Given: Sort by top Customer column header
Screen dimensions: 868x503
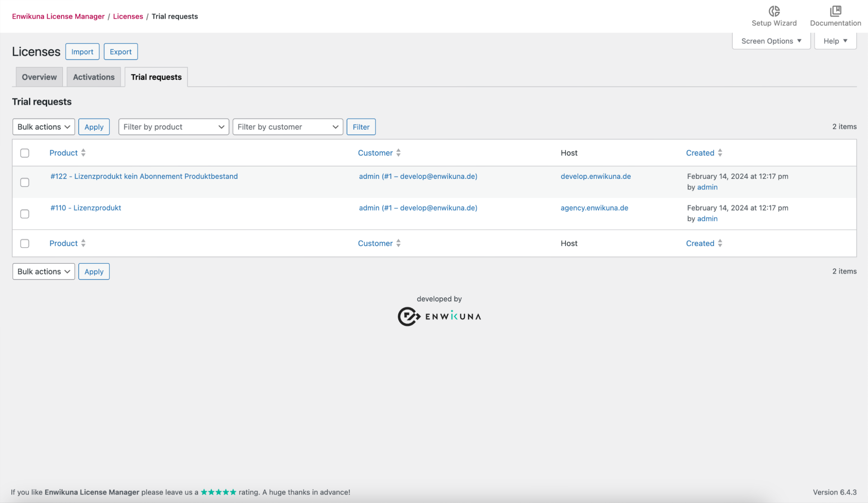Looking at the screenshot, I should pos(375,153).
